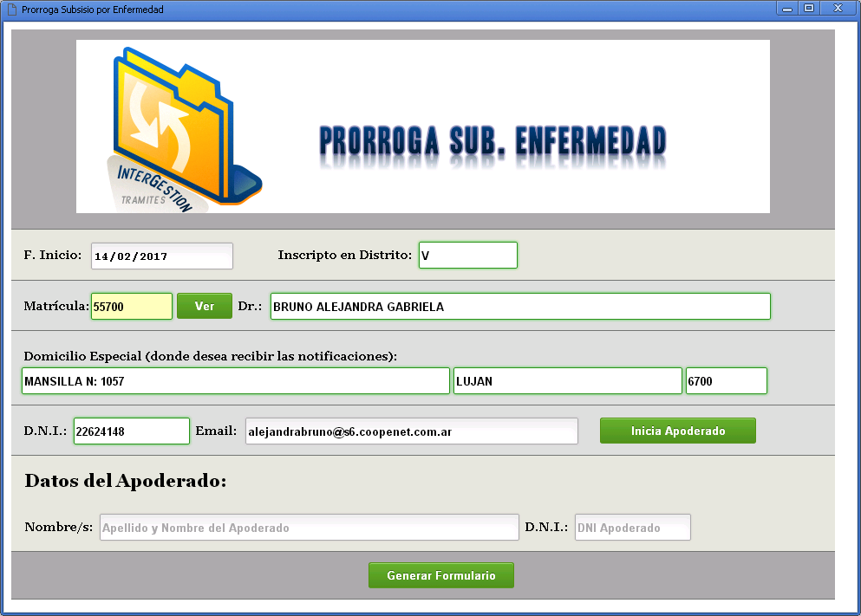Screen dimensions: 861x616
Task: Click the Email input field
Action: click(412, 431)
